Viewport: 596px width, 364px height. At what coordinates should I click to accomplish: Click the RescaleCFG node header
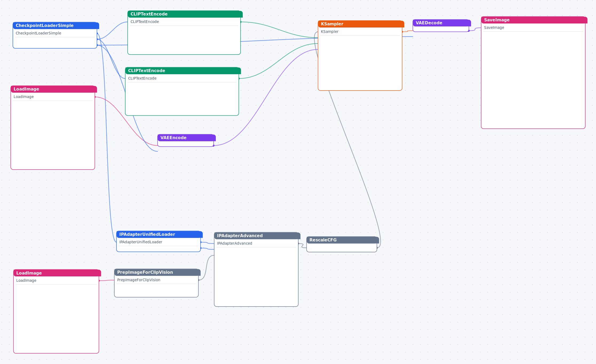click(x=343, y=240)
